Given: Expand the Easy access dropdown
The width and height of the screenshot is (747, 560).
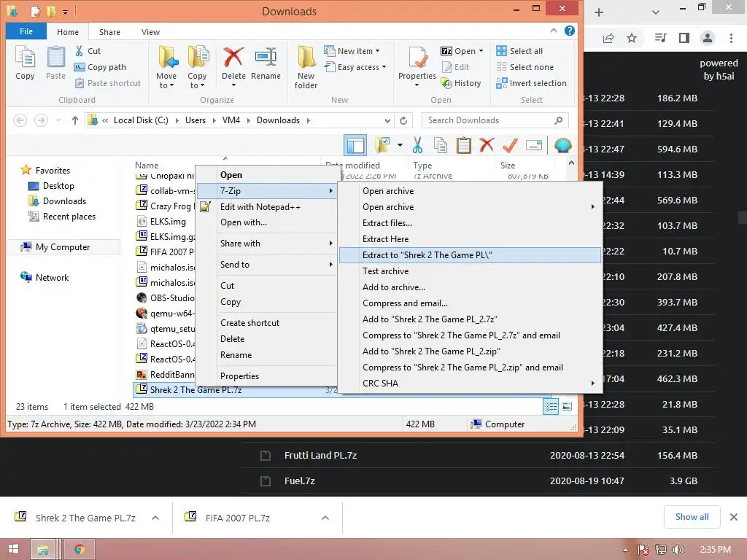Looking at the screenshot, I should tap(384, 67).
